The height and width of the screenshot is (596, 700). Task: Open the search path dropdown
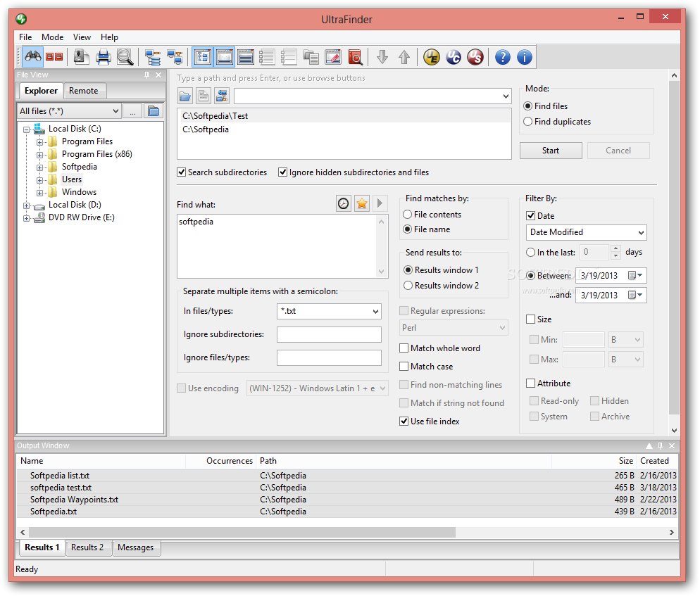click(x=506, y=96)
